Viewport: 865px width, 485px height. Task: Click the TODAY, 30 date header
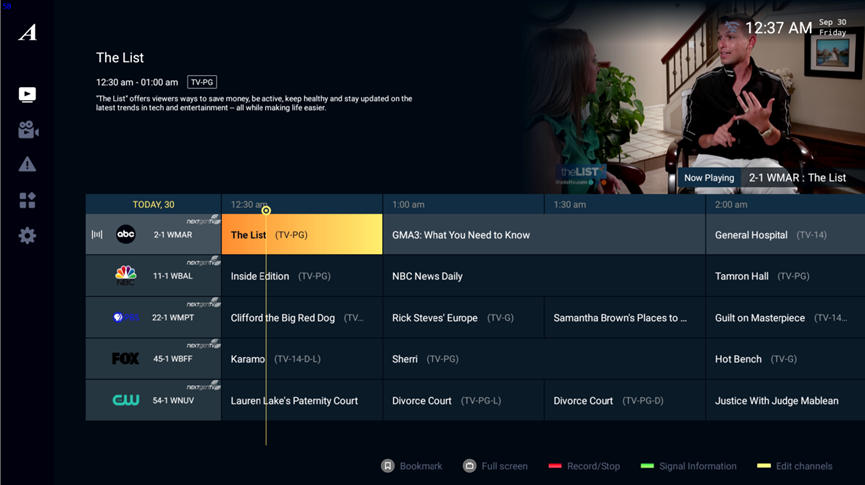pyautogui.click(x=153, y=204)
